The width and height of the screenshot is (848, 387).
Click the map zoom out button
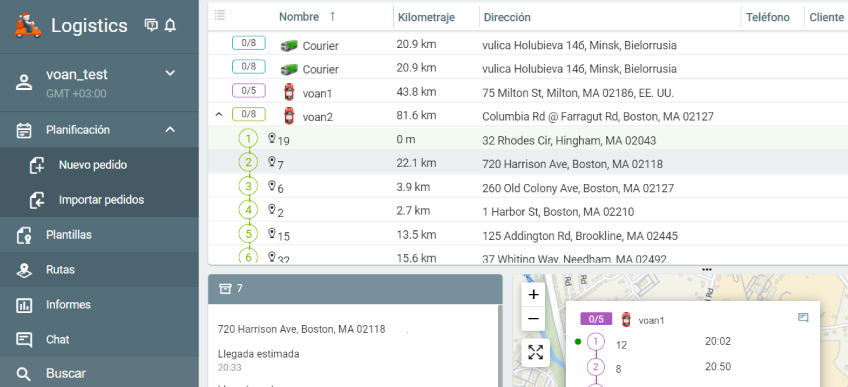click(x=533, y=319)
